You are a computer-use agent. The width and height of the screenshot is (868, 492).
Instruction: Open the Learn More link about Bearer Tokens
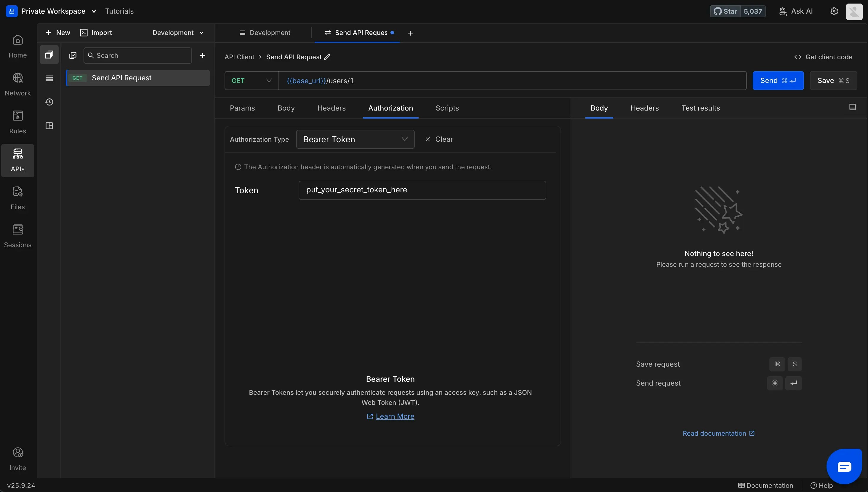pyautogui.click(x=395, y=416)
